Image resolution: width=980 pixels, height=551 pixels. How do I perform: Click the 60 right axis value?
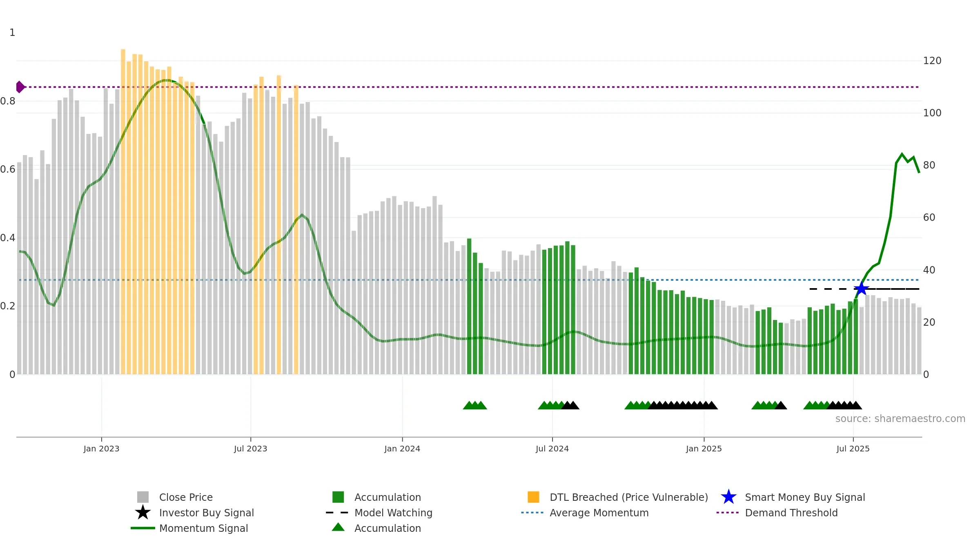click(x=929, y=218)
